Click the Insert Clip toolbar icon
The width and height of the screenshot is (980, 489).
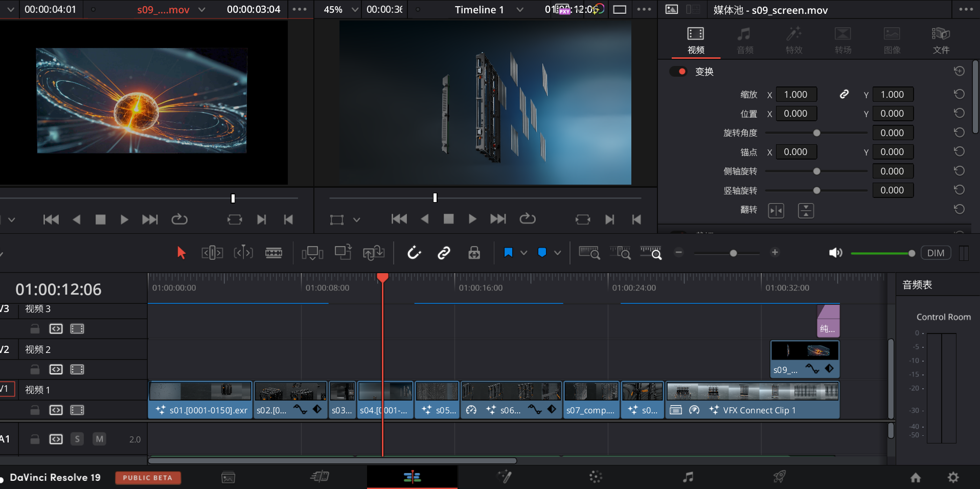click(312, 253)
